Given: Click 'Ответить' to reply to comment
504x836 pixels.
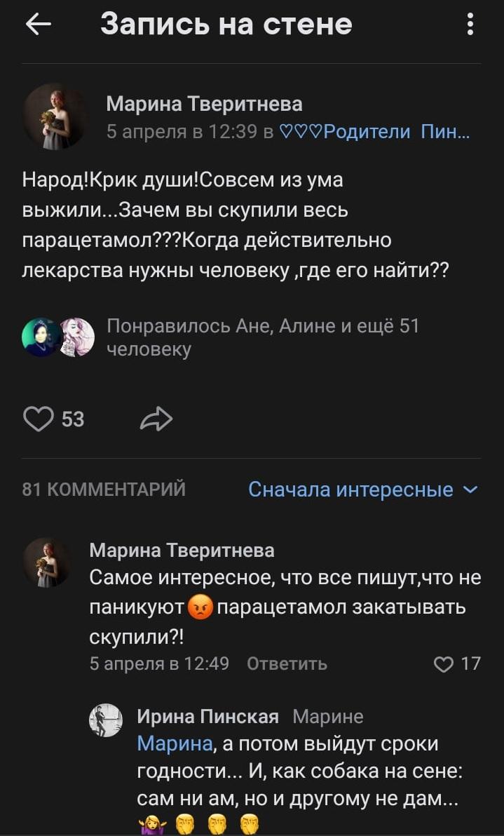Looking at the screenshot, I should 287,663.
